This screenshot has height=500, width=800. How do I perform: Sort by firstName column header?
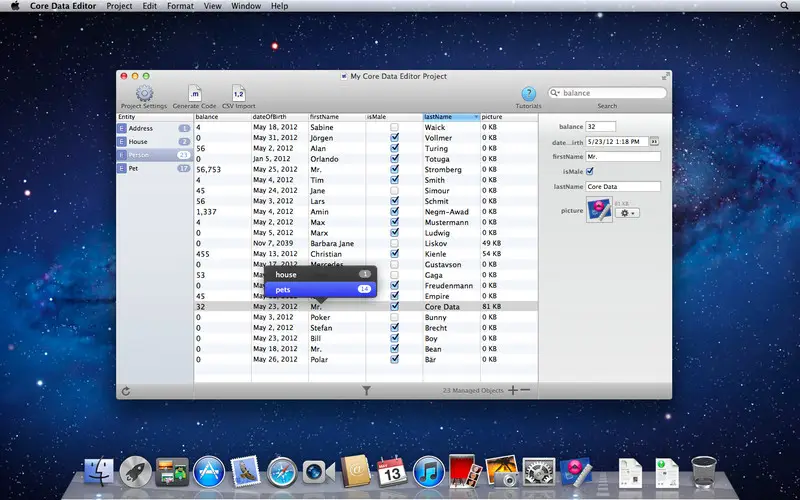[x=337, y=117]
